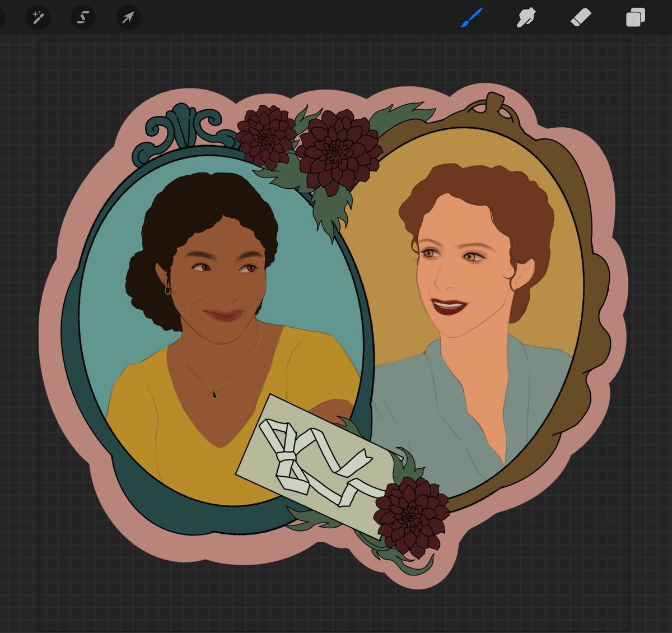
Task: Select the Transform arrow tool
Action: pyautogui.click(x=128, y=18)
